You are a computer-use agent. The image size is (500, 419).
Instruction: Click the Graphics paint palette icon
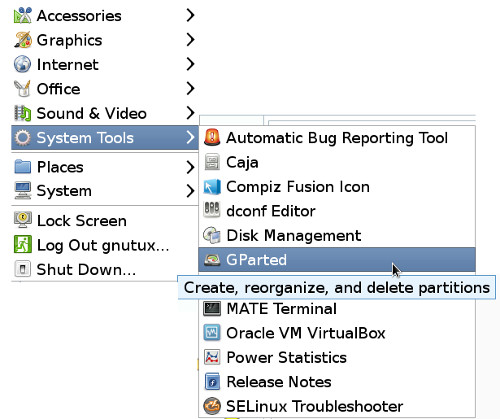(x=22, y=40)
